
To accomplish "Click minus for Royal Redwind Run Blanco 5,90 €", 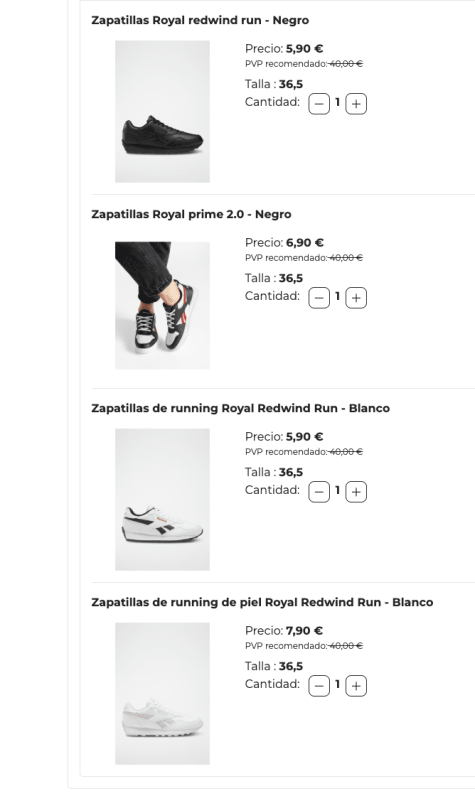I will (x=319, y=492).
